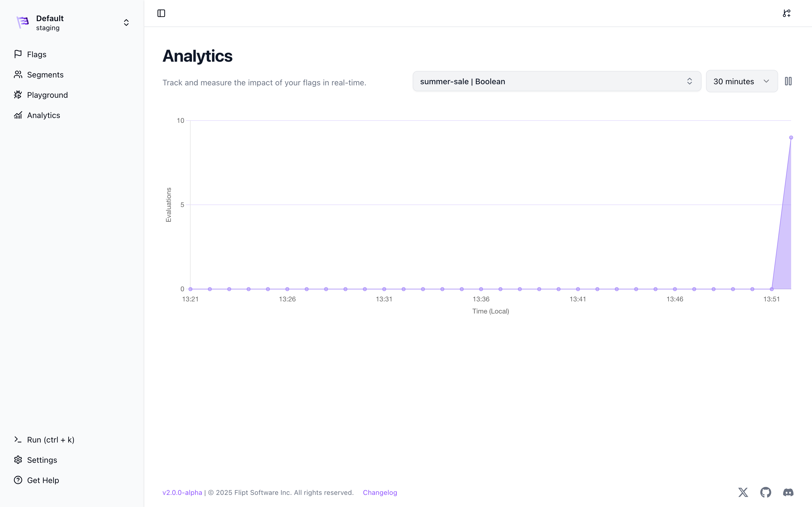The height and width of the screenshot is (507, 812).
Task: Open the Get Help menu item
Action: [43, 480]
